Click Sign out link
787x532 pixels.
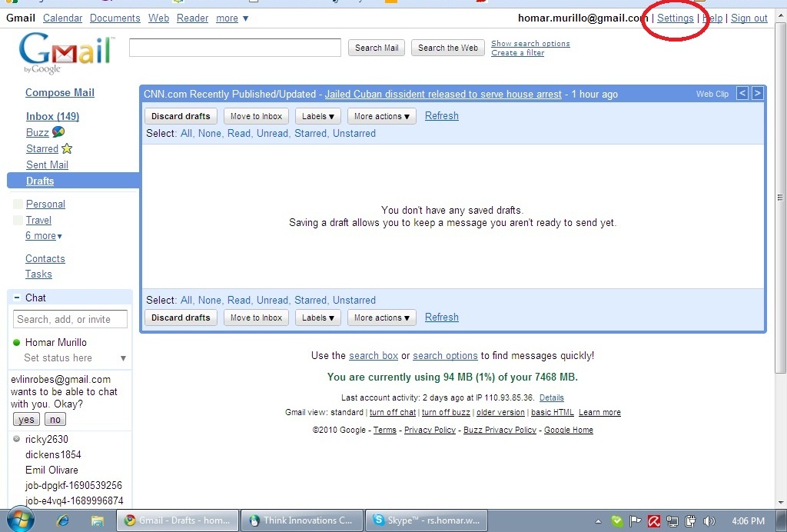tap(749, 18)
